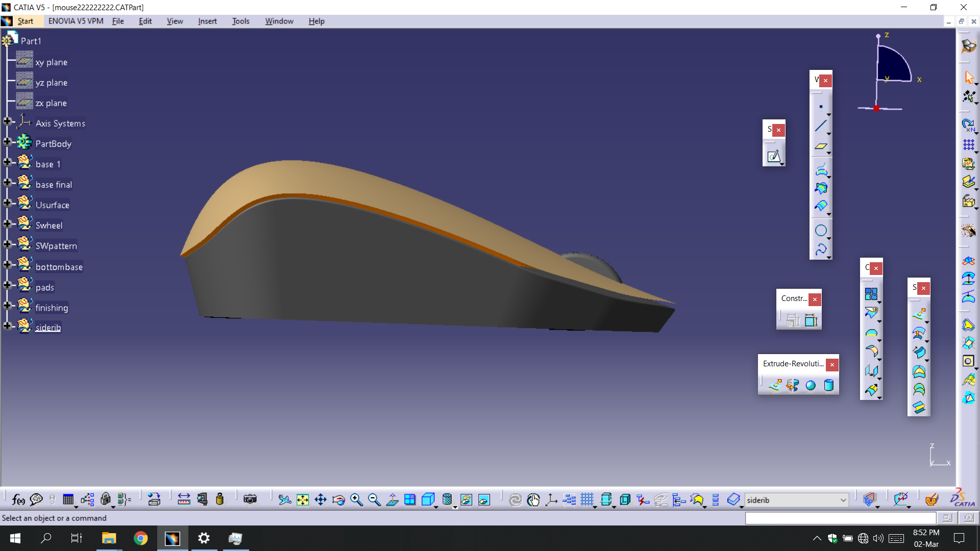The height and width of the screenshot is (551, 980).
Task: Expand the base 1 tree node
Action: (x=7, y=162)
